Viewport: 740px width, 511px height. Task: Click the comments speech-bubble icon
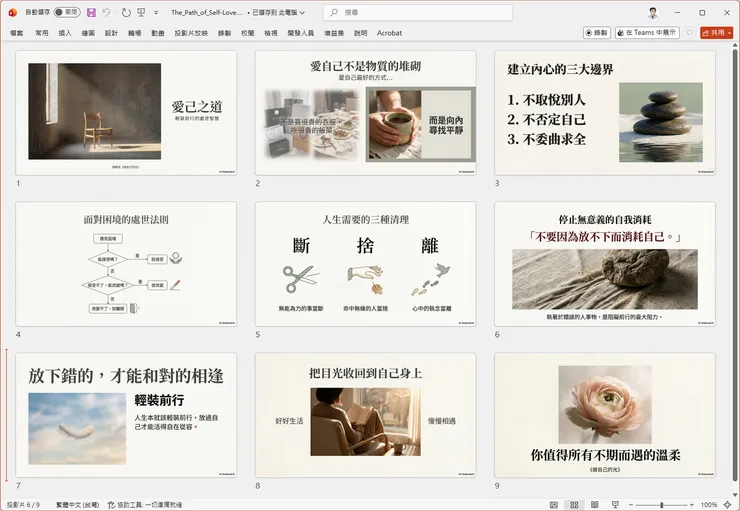tap(690, 33)
